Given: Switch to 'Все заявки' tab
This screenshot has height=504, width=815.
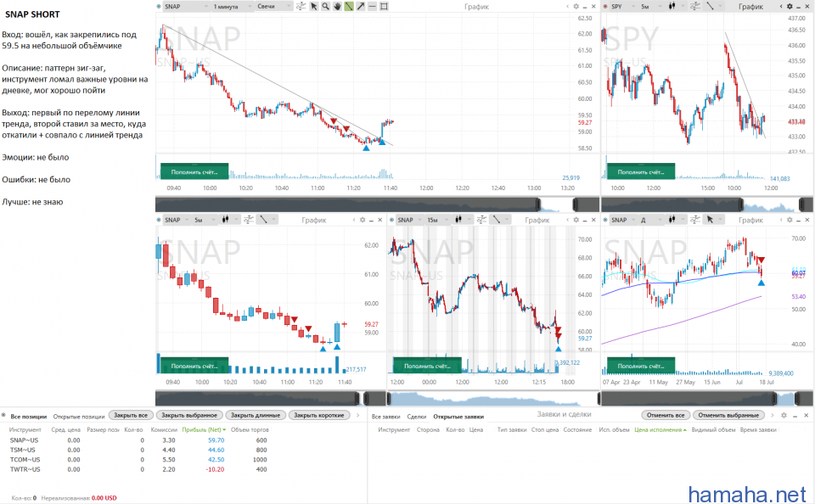Looking at the screenshot, I should point(386,417).
